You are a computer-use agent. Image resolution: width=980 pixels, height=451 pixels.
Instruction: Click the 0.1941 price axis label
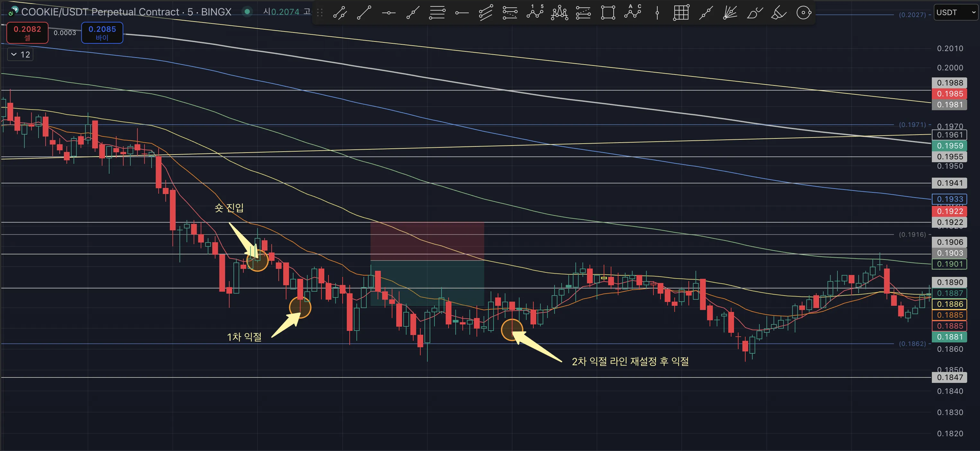coord(949,183)
